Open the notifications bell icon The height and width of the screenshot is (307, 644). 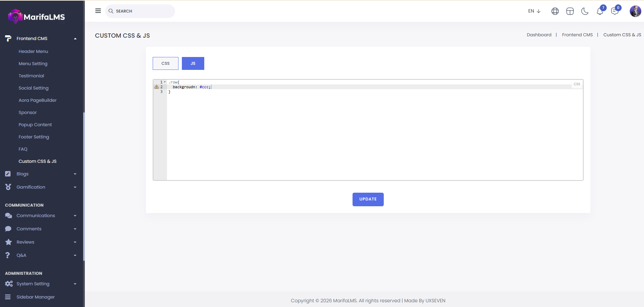pyautogui.click(x=600, y=11)
